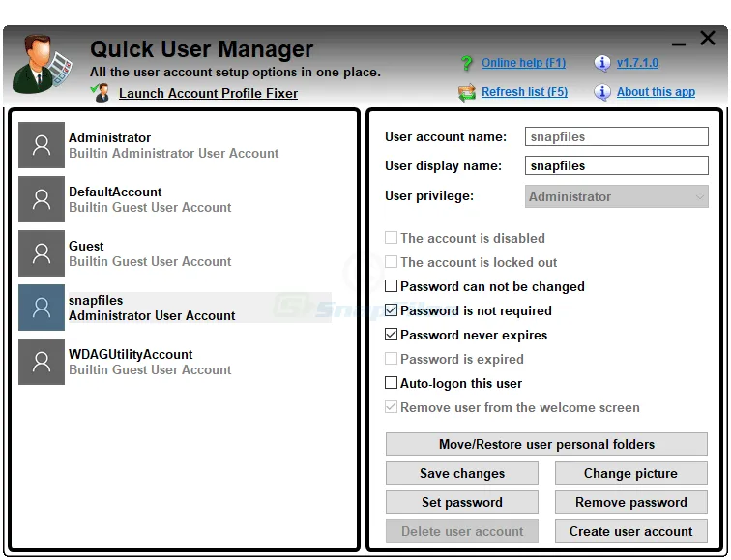Open the User privilege dropdown
Image resolution: width=731 pixels, height=560 pixels.
(616, 196)
